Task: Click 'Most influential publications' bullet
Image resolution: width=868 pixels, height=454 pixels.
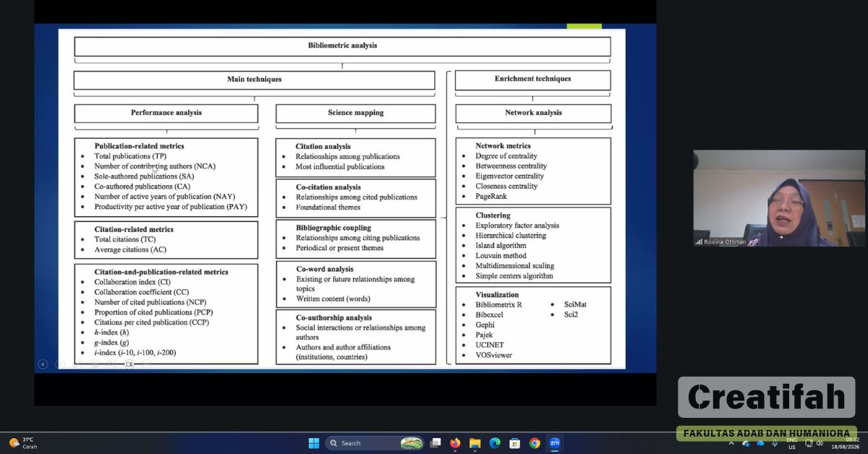Action: 340,167
